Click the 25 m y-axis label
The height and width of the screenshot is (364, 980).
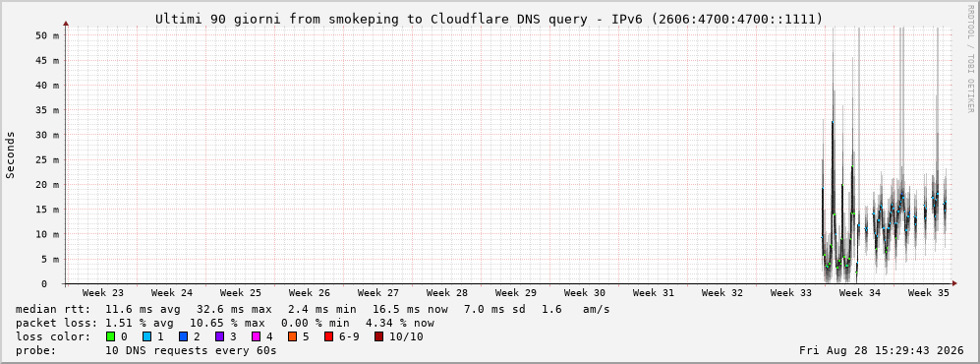tap(47, 159)
